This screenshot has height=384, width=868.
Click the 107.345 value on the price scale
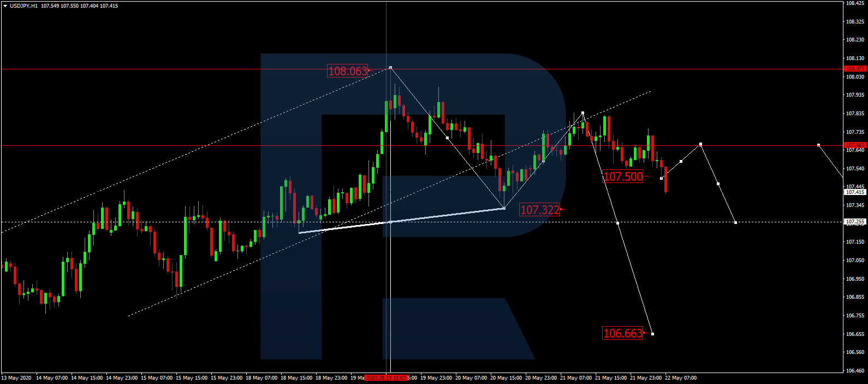click(x=855, y=205)
